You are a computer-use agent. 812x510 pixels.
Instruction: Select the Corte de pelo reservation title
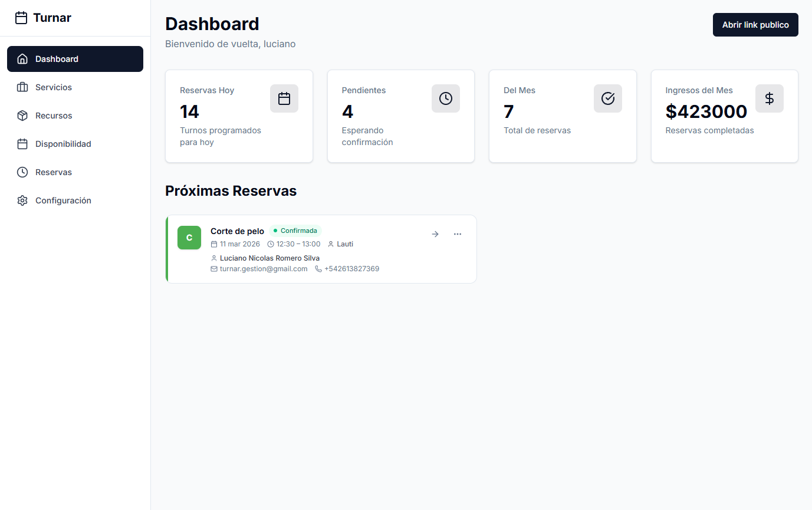pyautogui.click(x=237, y=231)
